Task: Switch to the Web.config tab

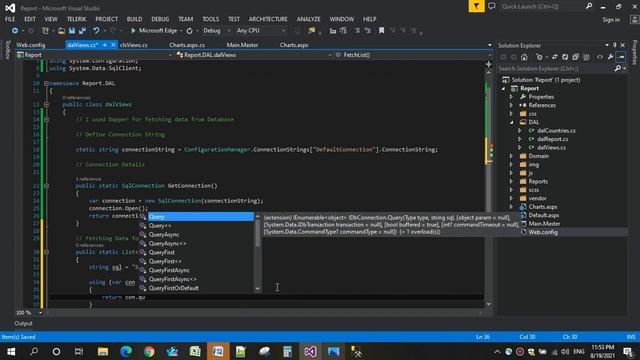Action: pyautogui.click(x=31, y=45)
